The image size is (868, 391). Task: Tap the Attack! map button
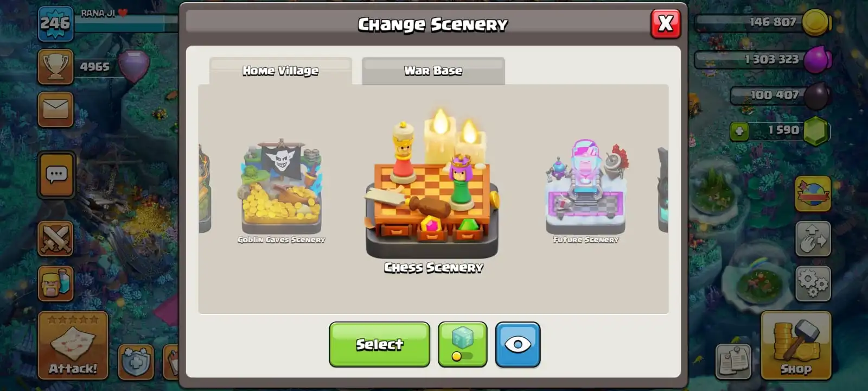[73, 345]
